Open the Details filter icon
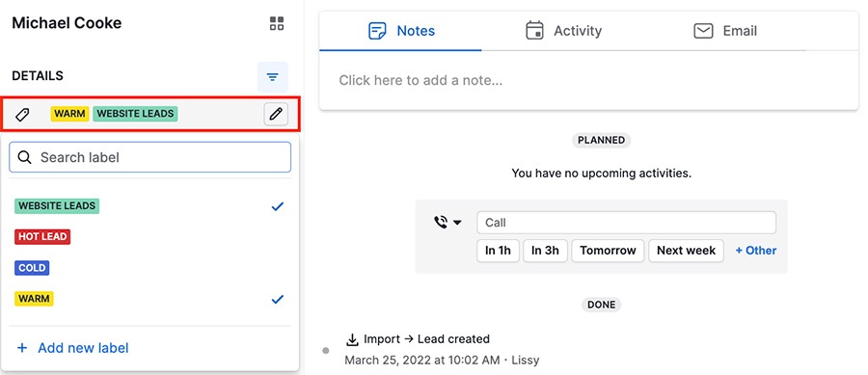 [272, 77]
